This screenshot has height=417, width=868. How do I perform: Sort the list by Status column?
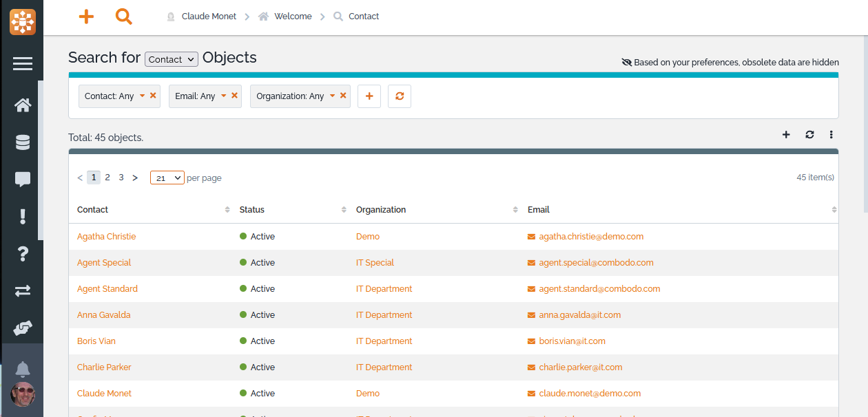pos(252,210)
